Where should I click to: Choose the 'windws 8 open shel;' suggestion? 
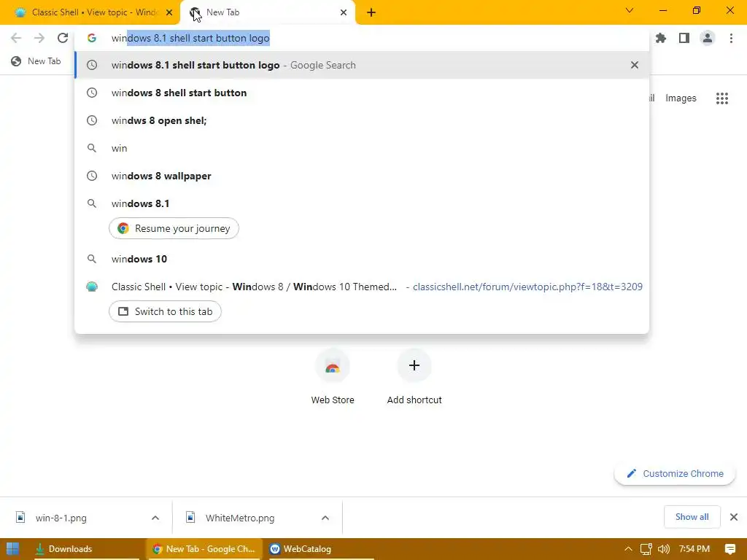[x=362, y=120]
